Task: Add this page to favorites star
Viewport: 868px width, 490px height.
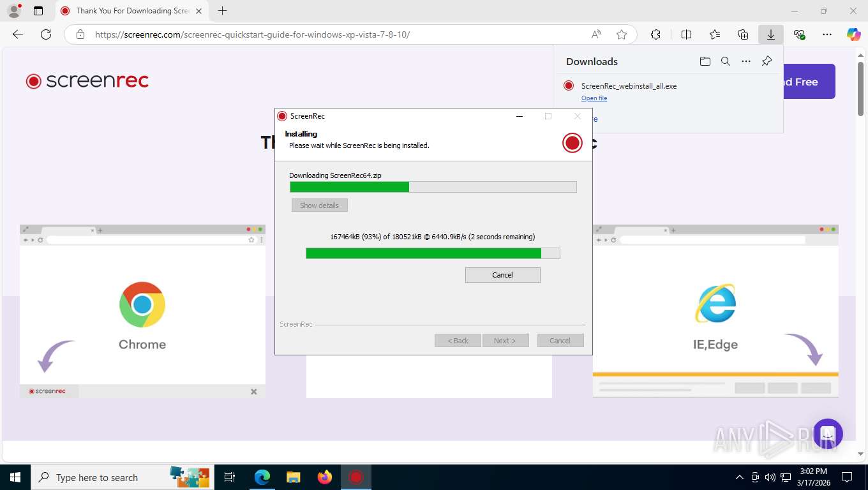Action: [622, 34]
